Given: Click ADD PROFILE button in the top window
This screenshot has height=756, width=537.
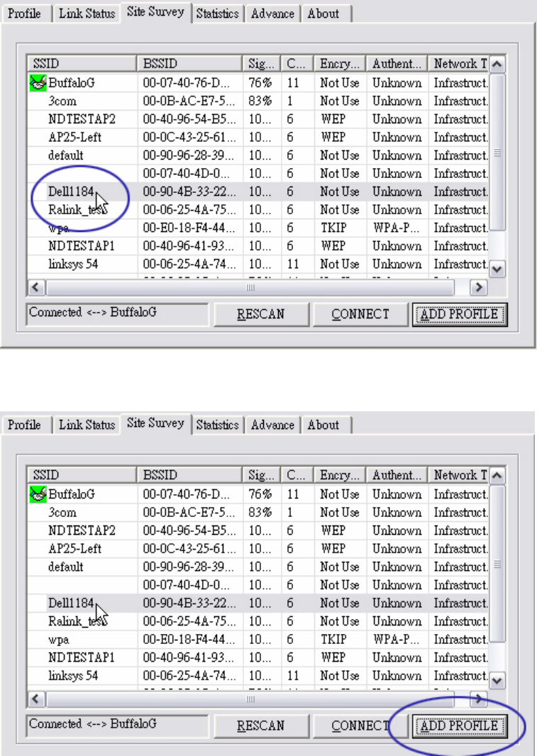Looking at the screenshot, I should pyautogui.click(x=459, y=314).
